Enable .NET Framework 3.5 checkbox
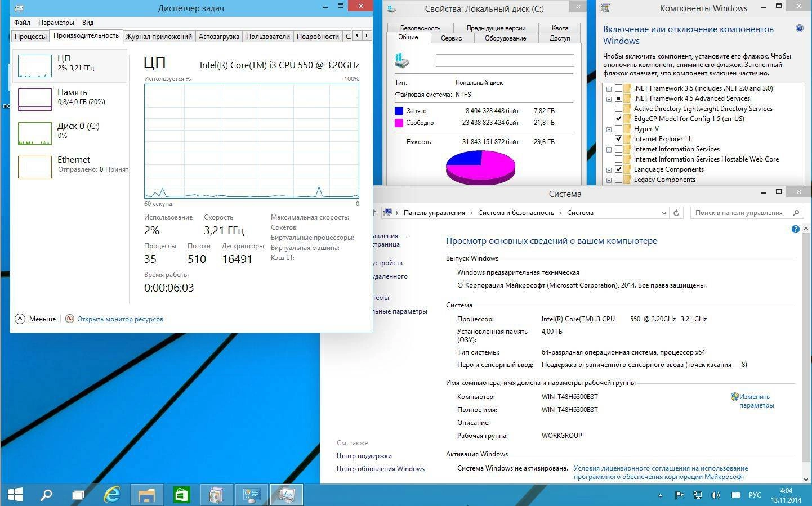The width and height of the screenshot is (812, 506). 618,88
